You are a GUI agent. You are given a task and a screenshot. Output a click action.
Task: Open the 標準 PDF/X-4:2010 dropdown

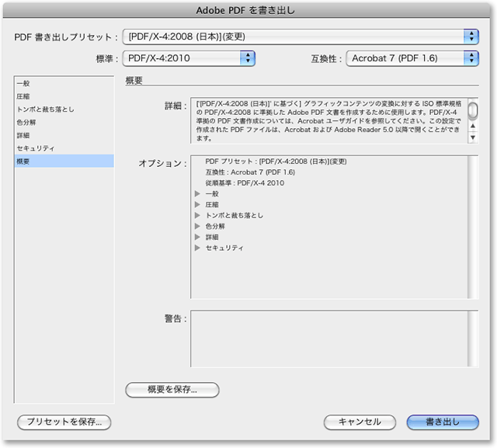189,57
